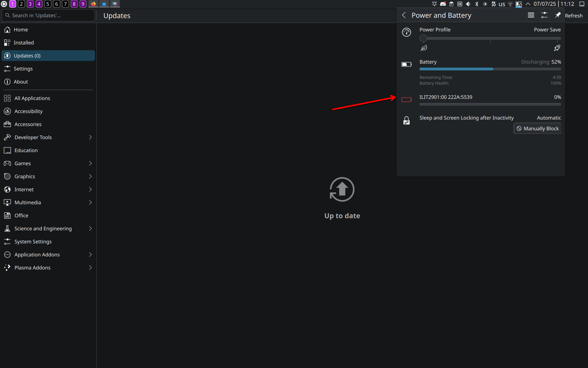Open the hamburger menu in battery popup
588x368 pixels.
click(x=531, y=15)
